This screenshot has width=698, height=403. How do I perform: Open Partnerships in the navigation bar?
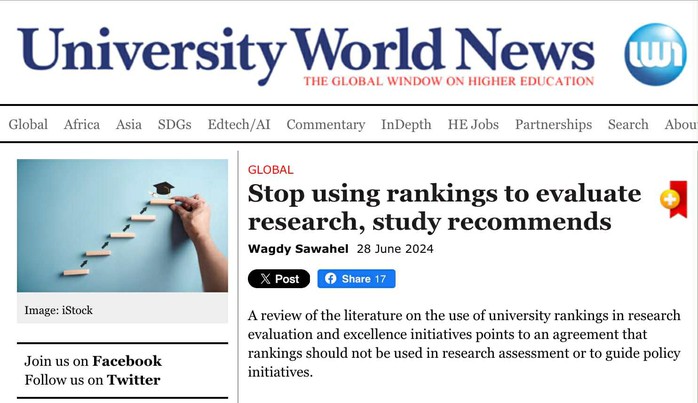coord(553,125)
